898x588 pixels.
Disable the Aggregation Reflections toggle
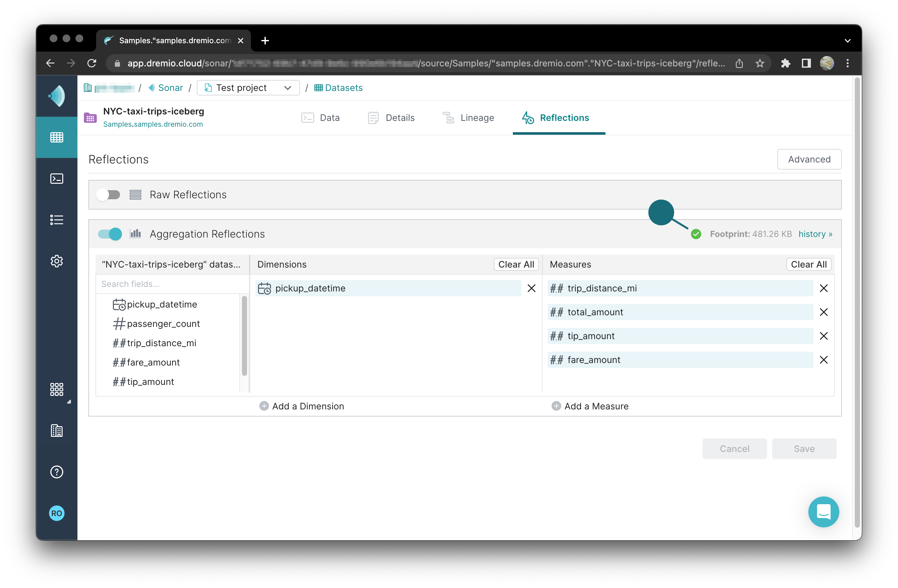[x=110, y=234]
